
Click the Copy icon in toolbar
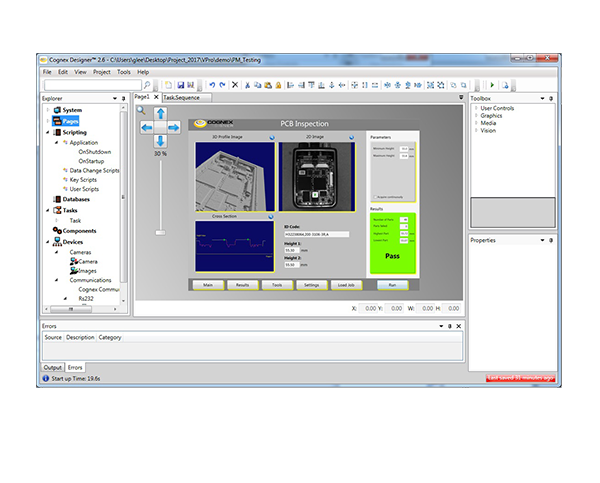(x=258, y=85)
